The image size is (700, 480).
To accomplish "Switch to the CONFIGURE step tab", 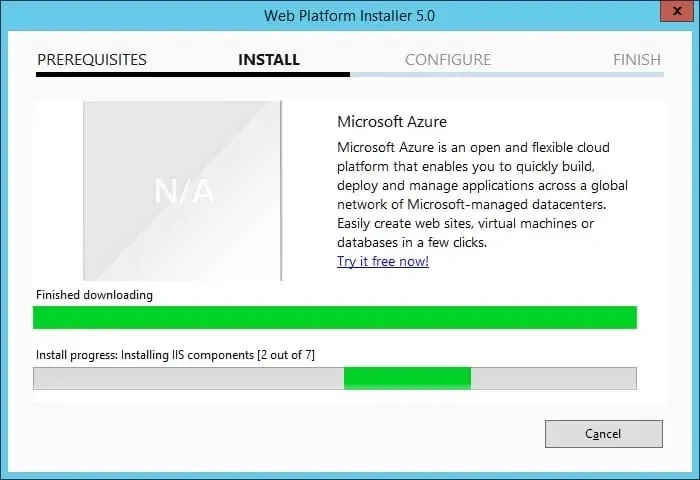I will click(x=448, y=59).
